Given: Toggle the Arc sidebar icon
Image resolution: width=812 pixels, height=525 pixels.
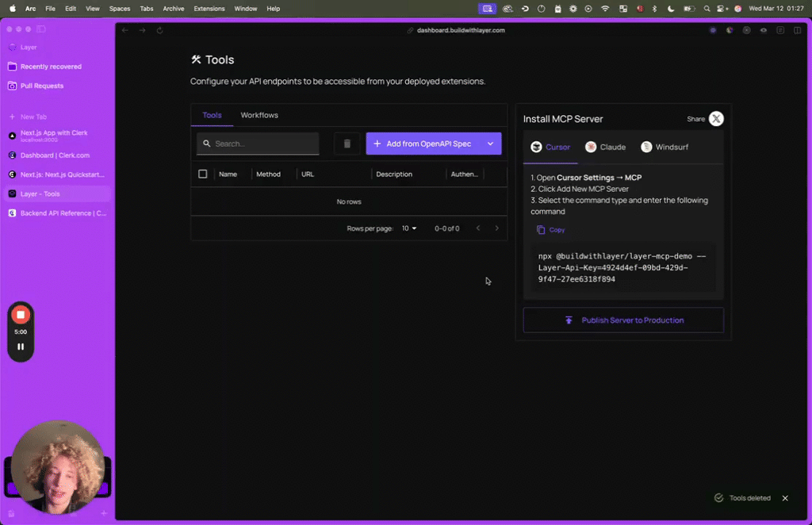Looking at the screenshot, I should [41, 29].
